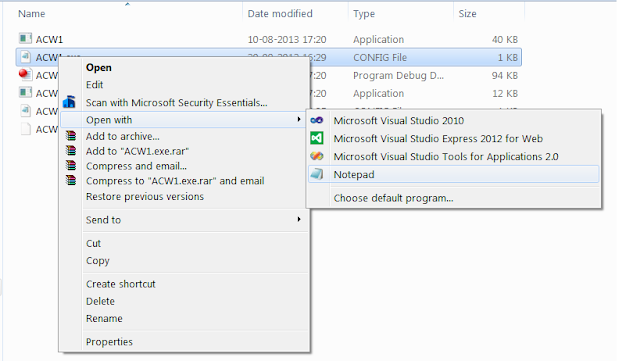Click the Size column header
Image resolution: width=640 pixels, height=361 pixels.
click(467, 13)
